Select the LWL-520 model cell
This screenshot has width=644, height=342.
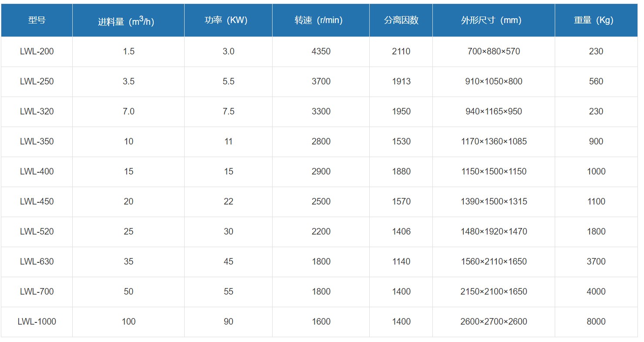pos(37,231)
